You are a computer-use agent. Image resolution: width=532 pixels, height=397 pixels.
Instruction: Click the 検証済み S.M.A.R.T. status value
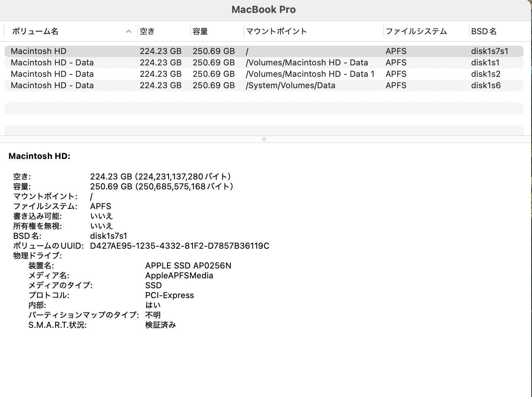click(161, 325)
